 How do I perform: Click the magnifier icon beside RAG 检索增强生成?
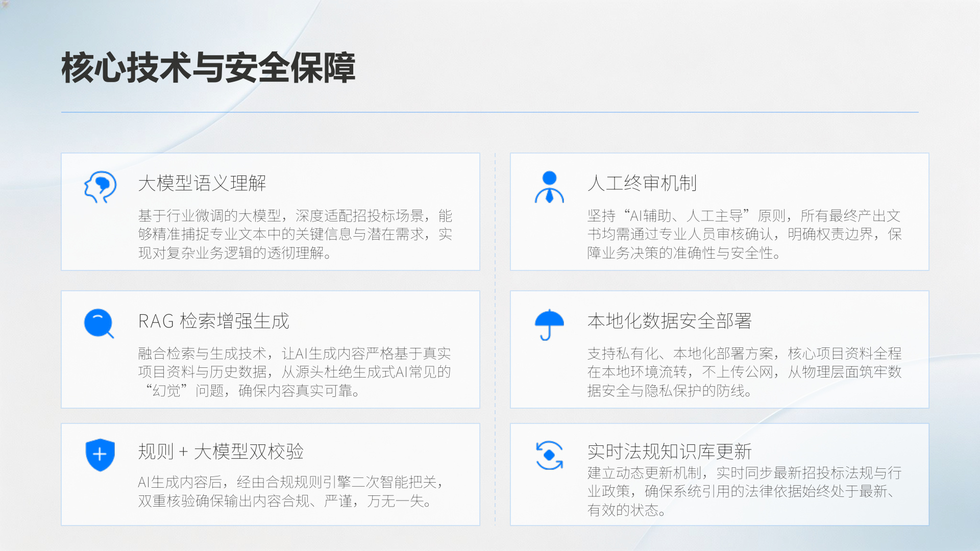tap(99, 323)
